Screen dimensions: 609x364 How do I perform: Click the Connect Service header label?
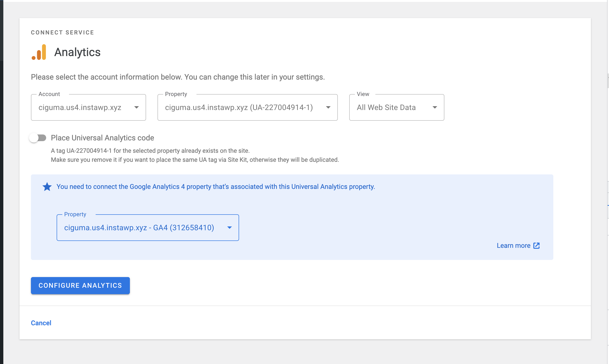62,33
